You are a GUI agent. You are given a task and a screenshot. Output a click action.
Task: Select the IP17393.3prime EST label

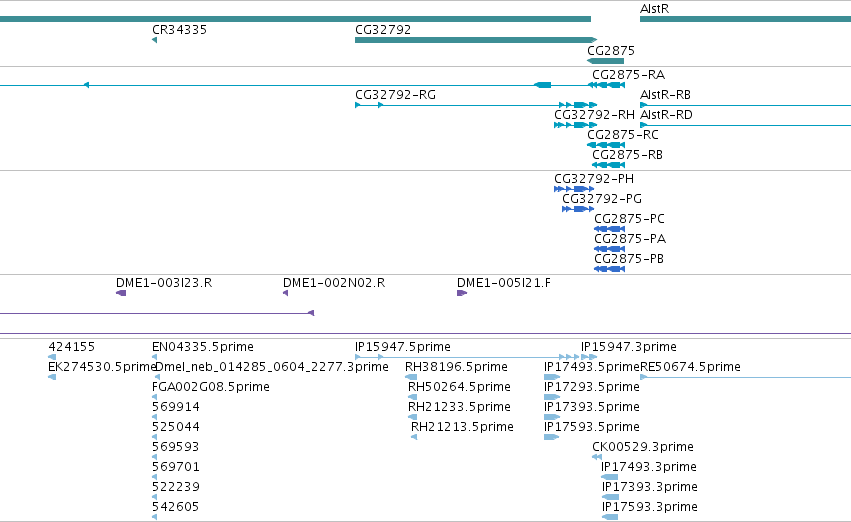[x=650, y=488]
